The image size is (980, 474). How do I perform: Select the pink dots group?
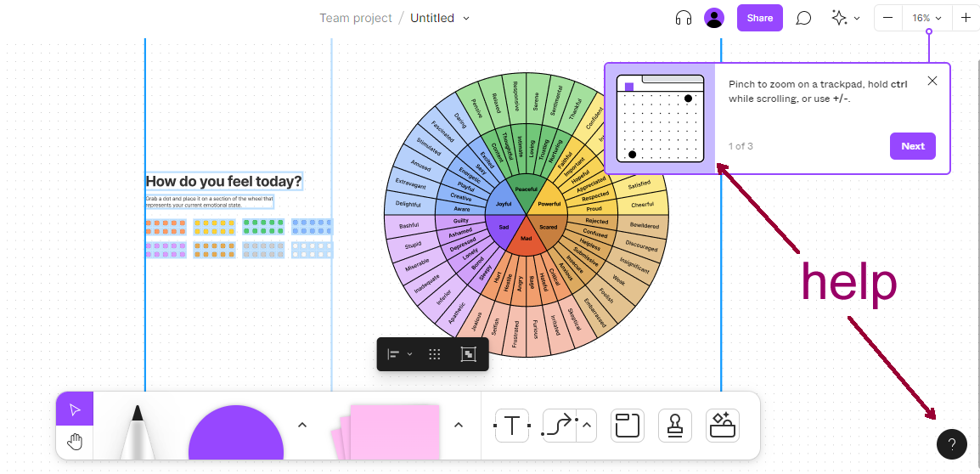[x=166, y=250]
